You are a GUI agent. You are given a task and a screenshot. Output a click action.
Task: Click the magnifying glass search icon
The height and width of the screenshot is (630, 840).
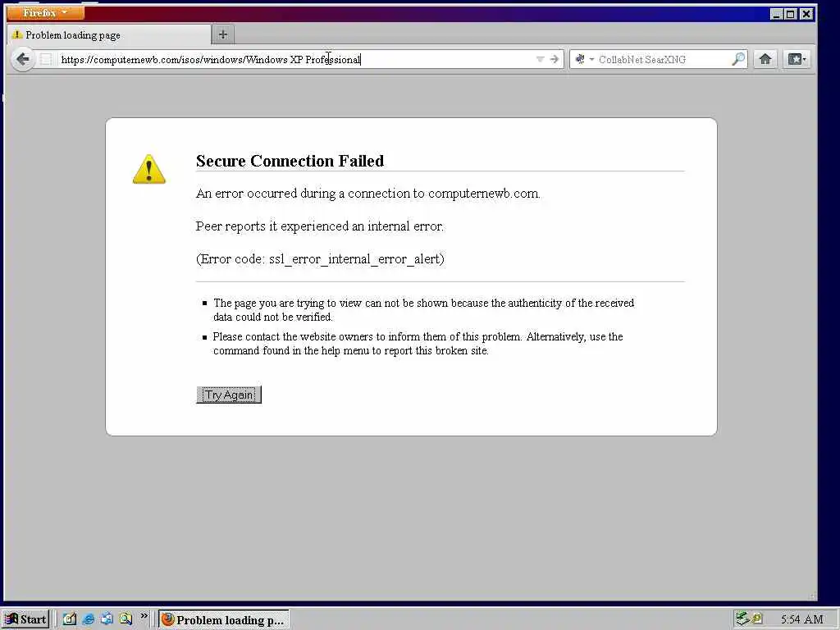(738, 59)
